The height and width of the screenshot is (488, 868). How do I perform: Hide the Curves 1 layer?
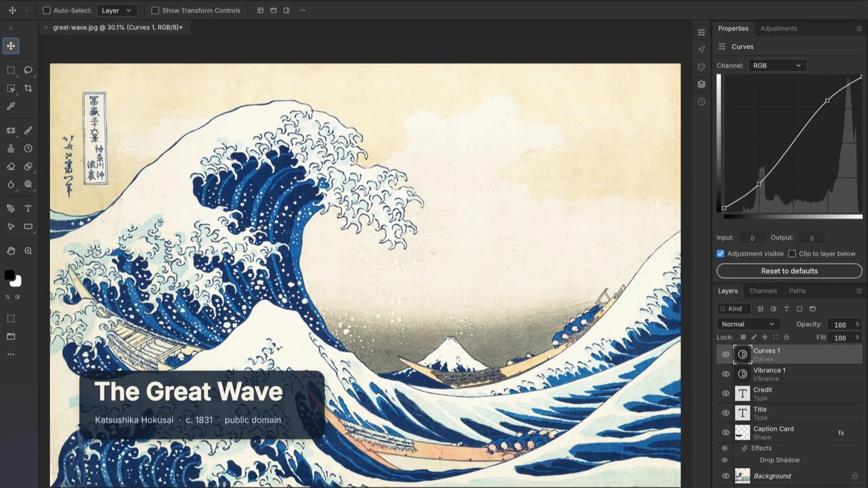click(725, 354)
